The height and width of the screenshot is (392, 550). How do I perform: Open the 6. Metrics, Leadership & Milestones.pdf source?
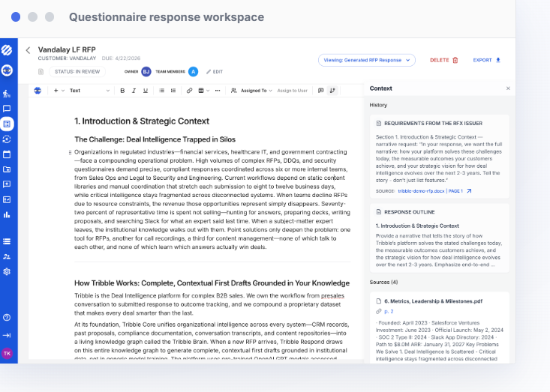pos(433,301)
